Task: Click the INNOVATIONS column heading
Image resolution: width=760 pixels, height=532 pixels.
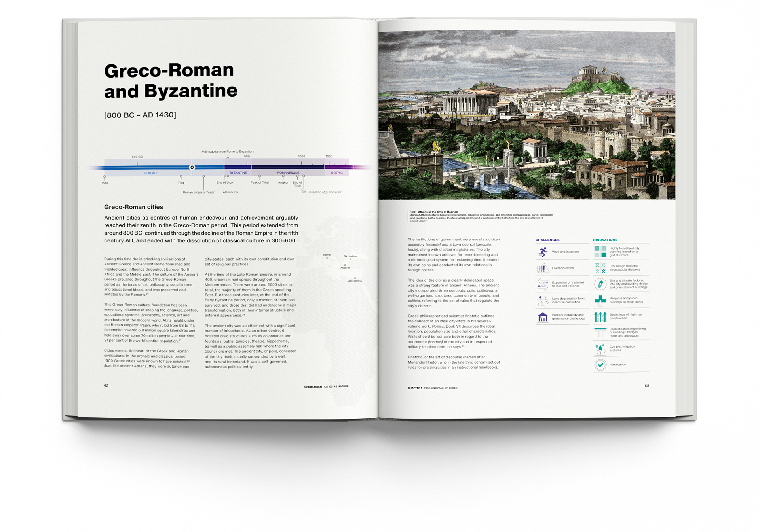Action: point(605,240)
